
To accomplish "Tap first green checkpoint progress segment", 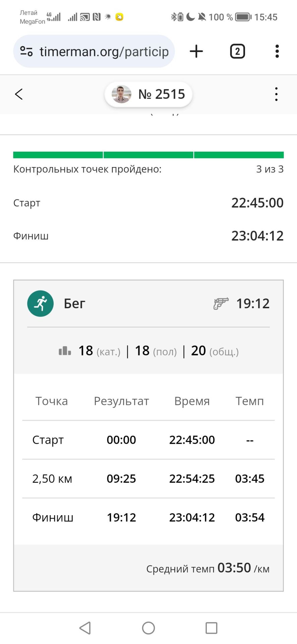I will [58, 155].
